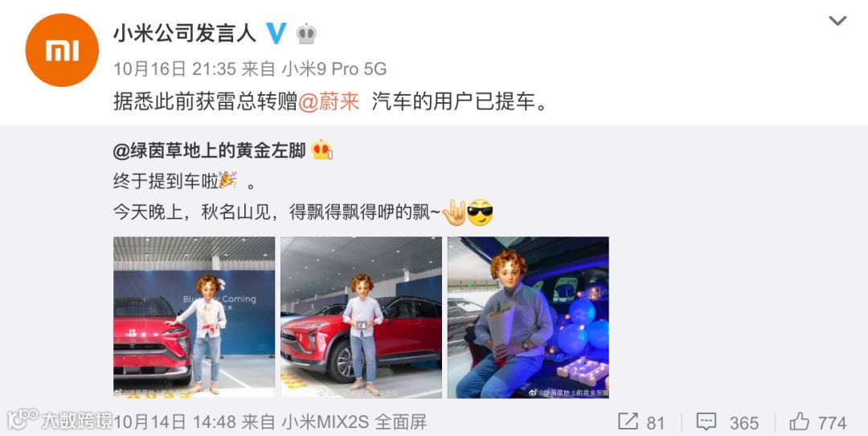Expand the post options chevron menu
868x436 pixels.
tap(837, 21)
